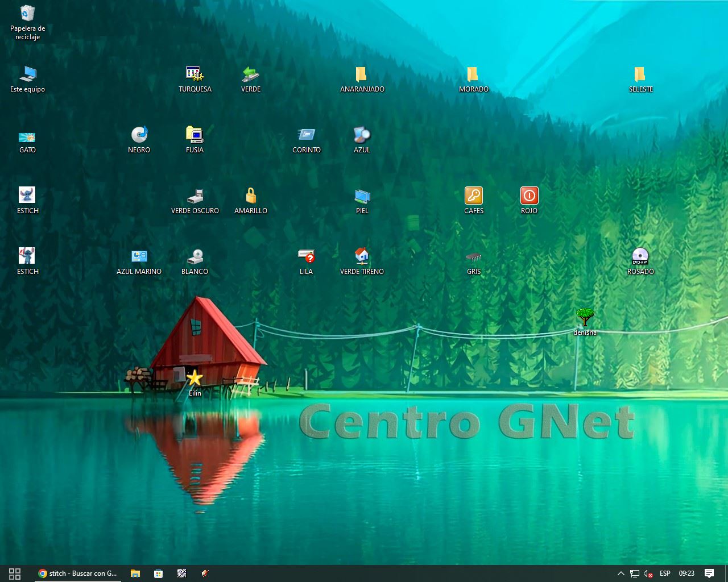Open the ANARANJADO folder
728x582 pixels.
[x=362, y=74]
